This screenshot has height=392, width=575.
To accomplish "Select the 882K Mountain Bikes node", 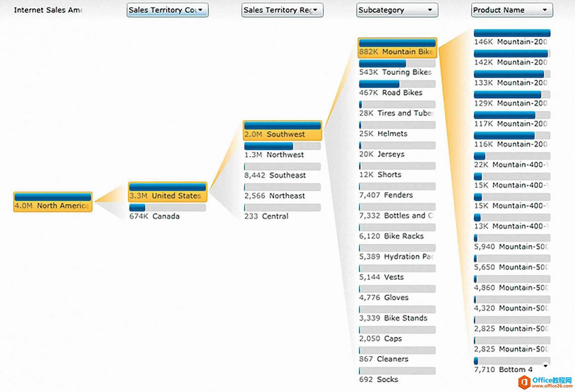I will click(397, 48).
